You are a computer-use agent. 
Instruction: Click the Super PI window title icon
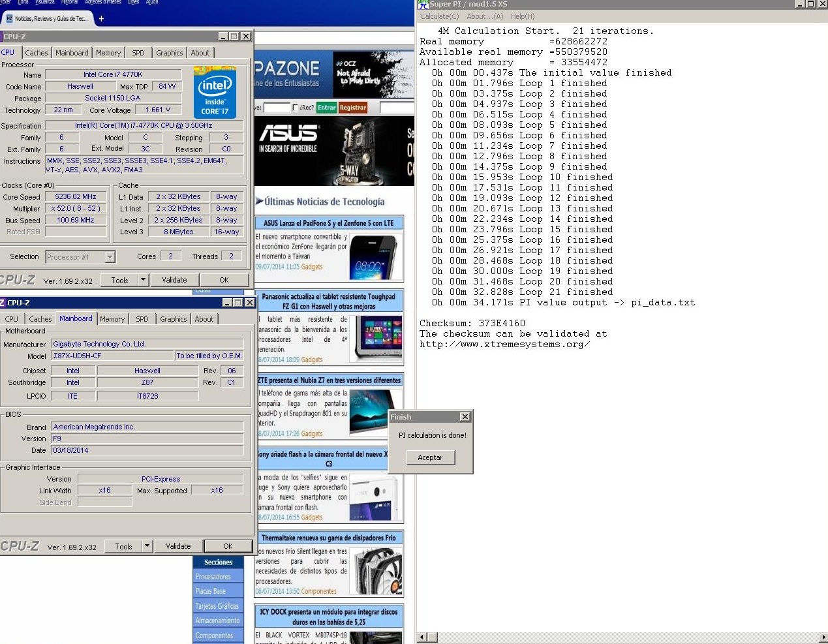pos(423,4)
